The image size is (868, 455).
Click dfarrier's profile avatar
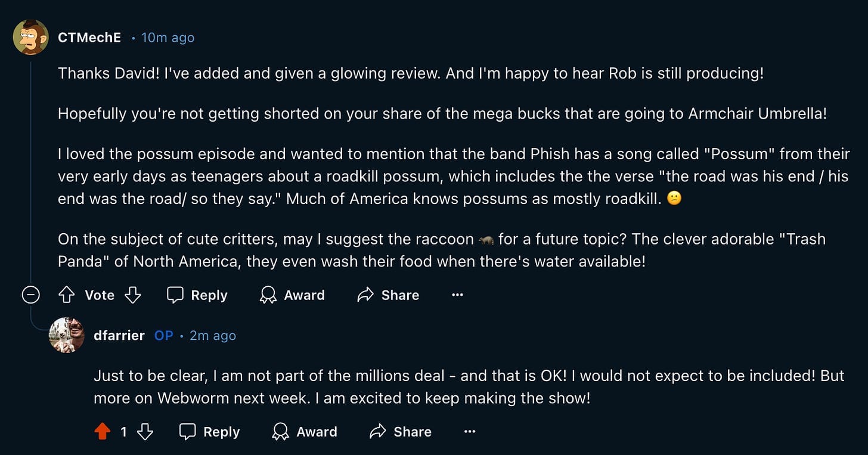66,335
